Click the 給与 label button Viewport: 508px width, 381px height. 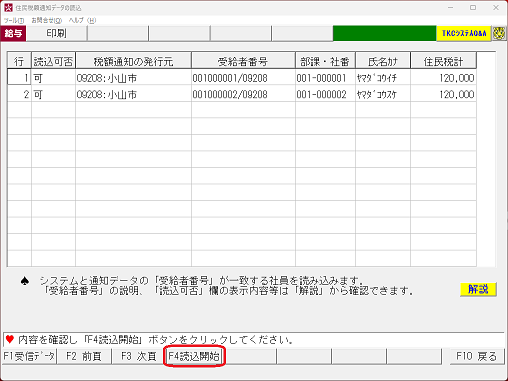click(x=13, y=33)
